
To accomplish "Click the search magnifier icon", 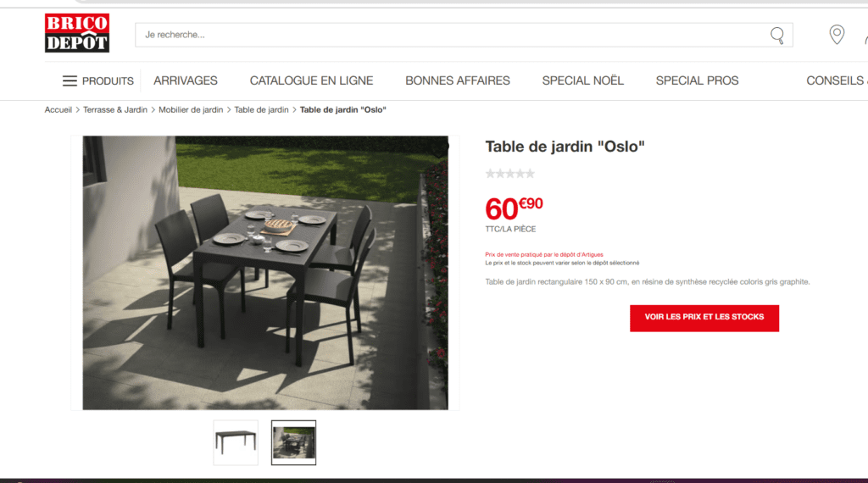I will click(x=777, y=36).
